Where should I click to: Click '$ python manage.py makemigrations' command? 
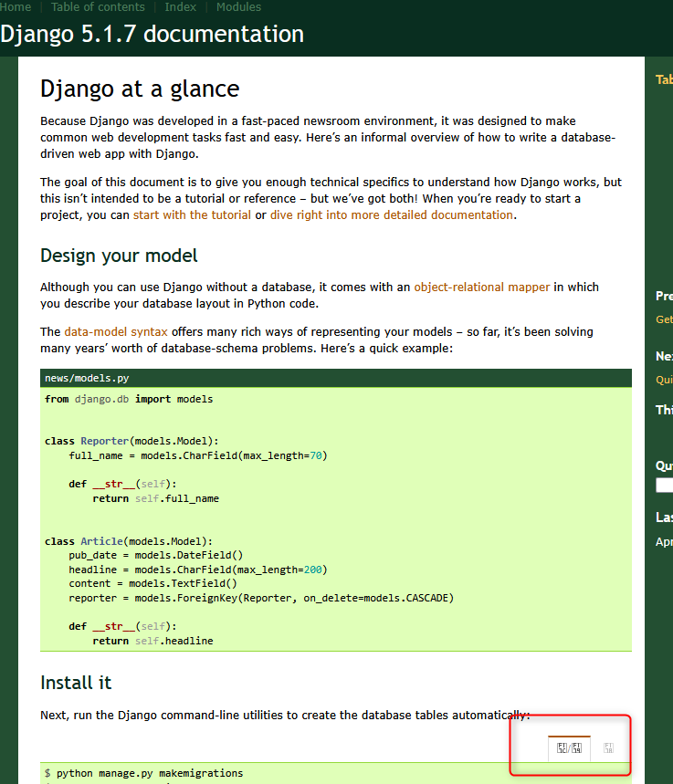point(144,773)
